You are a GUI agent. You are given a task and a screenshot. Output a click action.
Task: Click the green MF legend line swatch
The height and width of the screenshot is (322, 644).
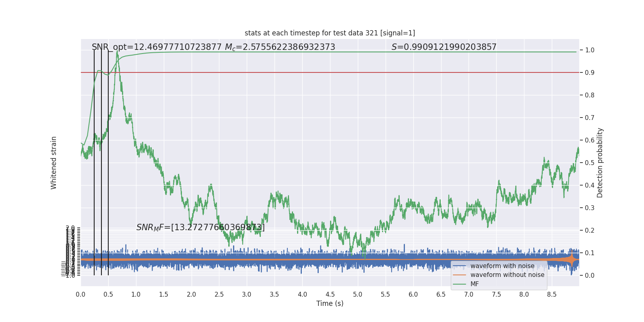coord(459,284)
